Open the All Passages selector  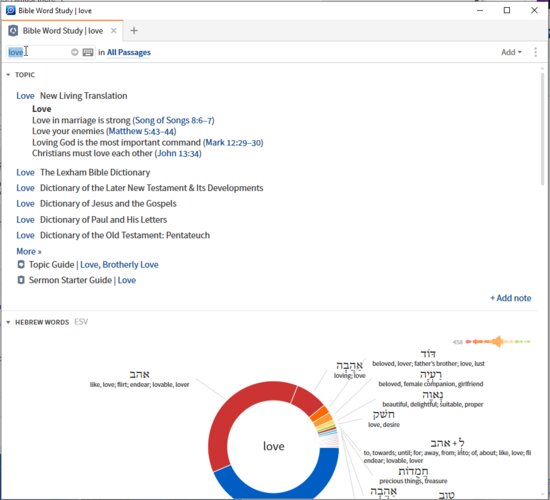(129, 52)
